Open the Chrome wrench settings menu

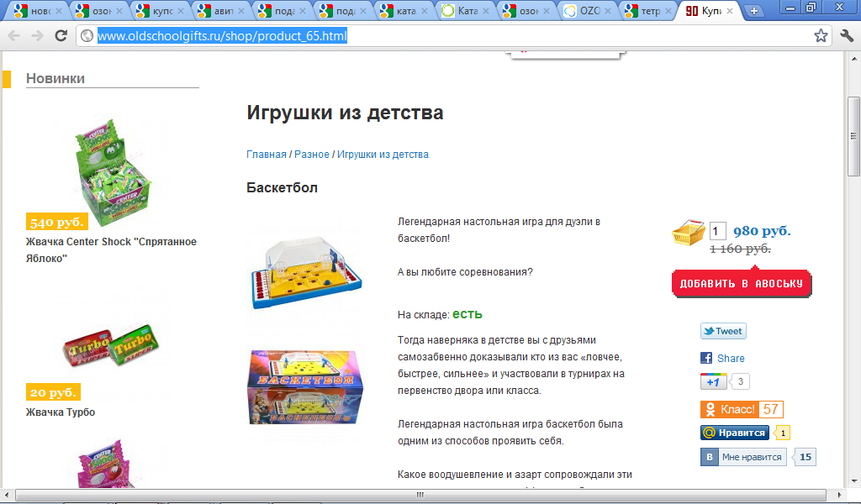coord(846,36)
